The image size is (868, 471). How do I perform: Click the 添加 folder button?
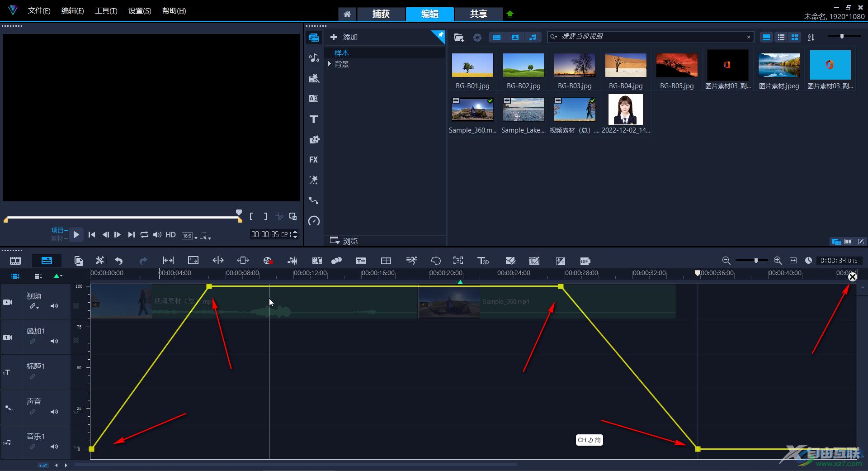point(344,37)
